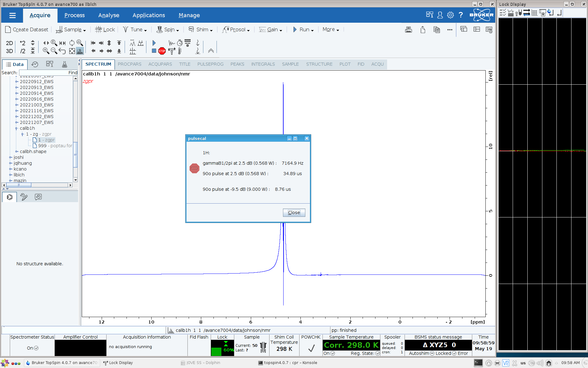Toggle the Spectrometer Status On indicator
The width and height of the screenshot is (588, 368).
click(36, 348)
